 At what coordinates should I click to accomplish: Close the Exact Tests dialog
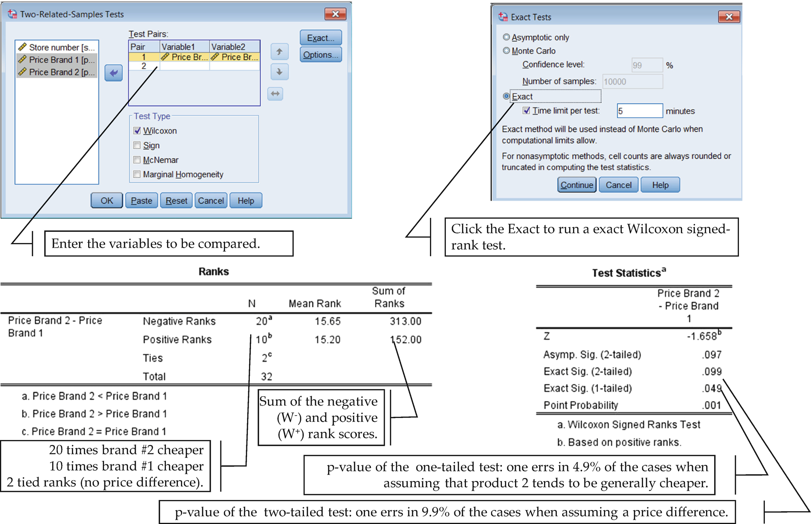point(728,17)
